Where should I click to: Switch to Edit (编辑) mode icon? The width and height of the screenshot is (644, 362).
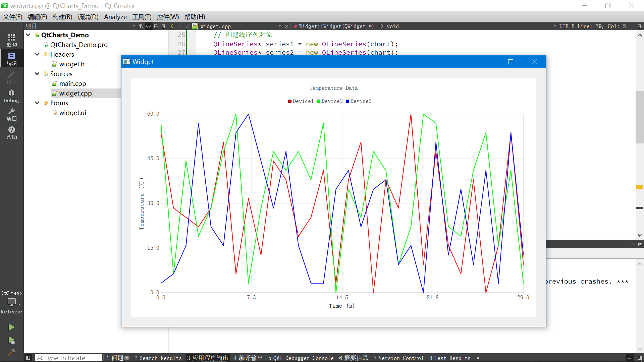(x=11, y=59)
